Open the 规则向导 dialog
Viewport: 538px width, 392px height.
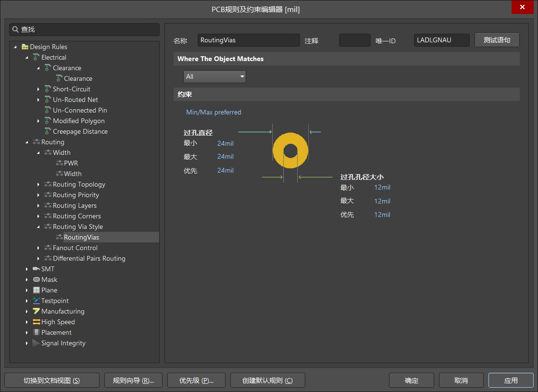[x=133, y=380]
